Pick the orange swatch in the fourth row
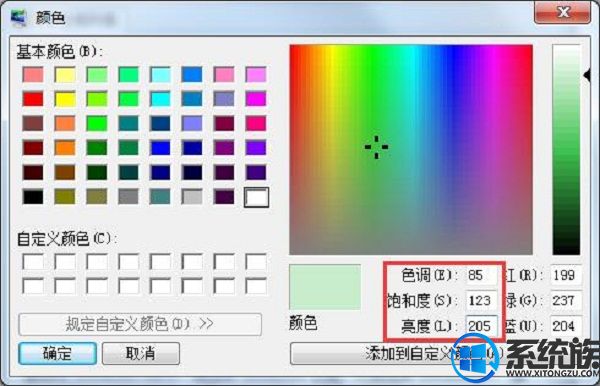Screen dimensions: 600x386 [65, 148]
